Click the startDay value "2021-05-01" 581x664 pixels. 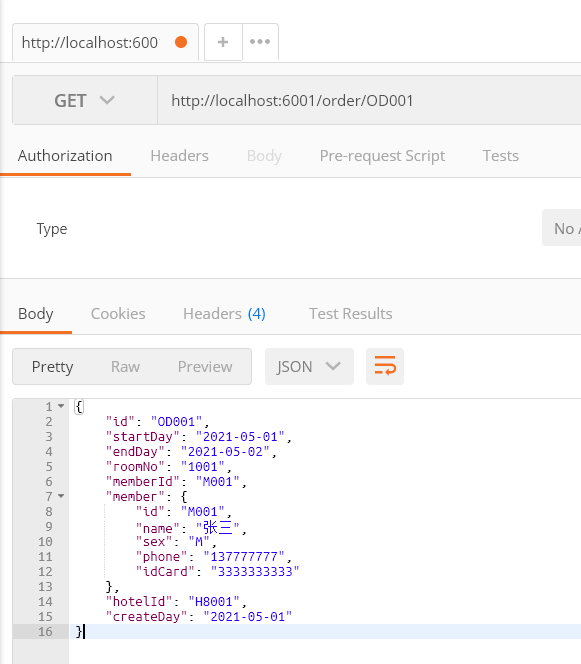coord(241,437)
